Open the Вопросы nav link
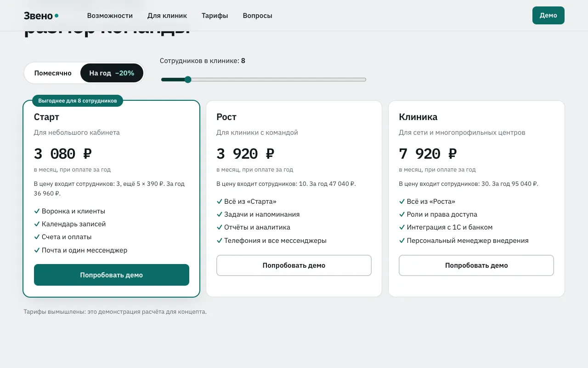 [257, 16]
